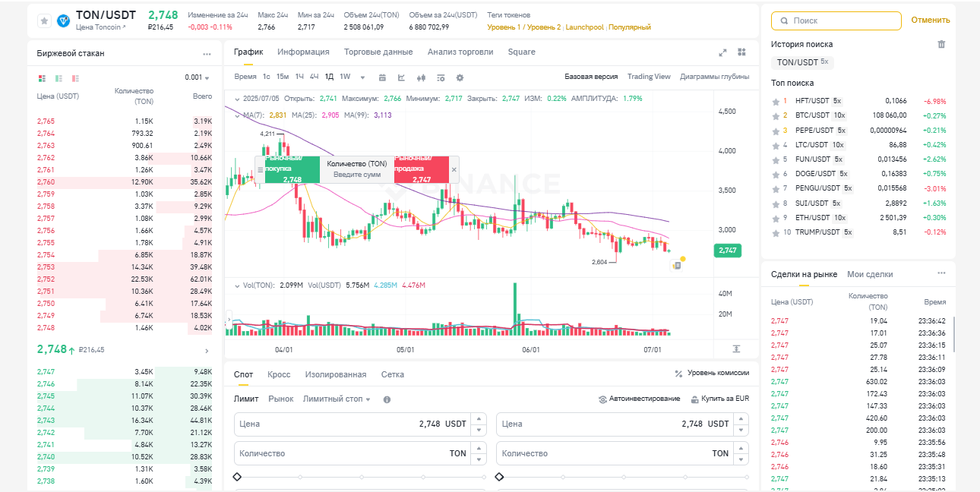Open order book precision 0.001 dropdown
Viewport: 980px width, 492px height.
(x=198, y=77)
